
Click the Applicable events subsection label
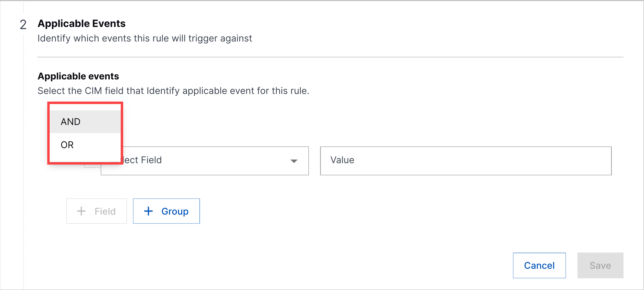click(x=78, y=76)
